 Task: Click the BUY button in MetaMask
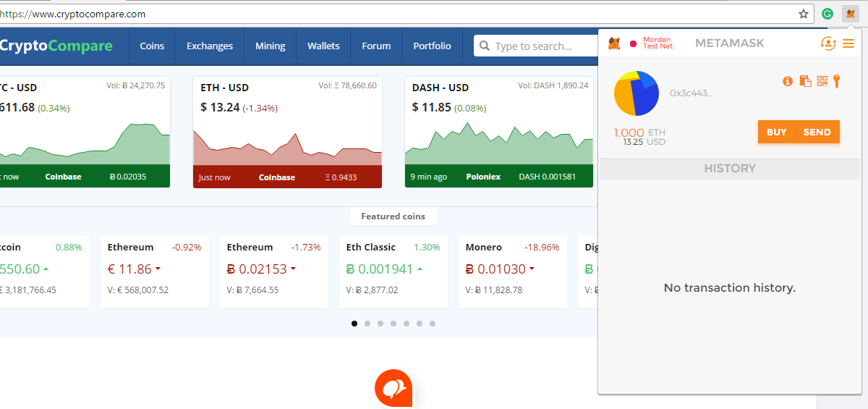[777, 132]
